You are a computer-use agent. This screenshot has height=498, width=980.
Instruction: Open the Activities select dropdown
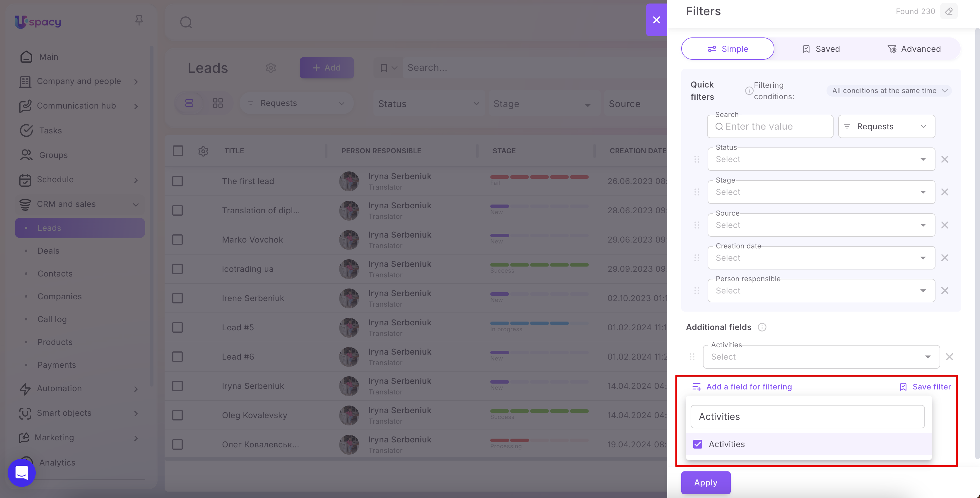click(x=821, y=357)
